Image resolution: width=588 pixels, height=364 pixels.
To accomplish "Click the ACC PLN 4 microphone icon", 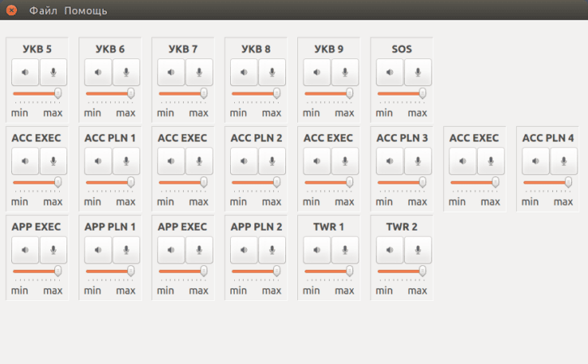I will coord(564,161).
